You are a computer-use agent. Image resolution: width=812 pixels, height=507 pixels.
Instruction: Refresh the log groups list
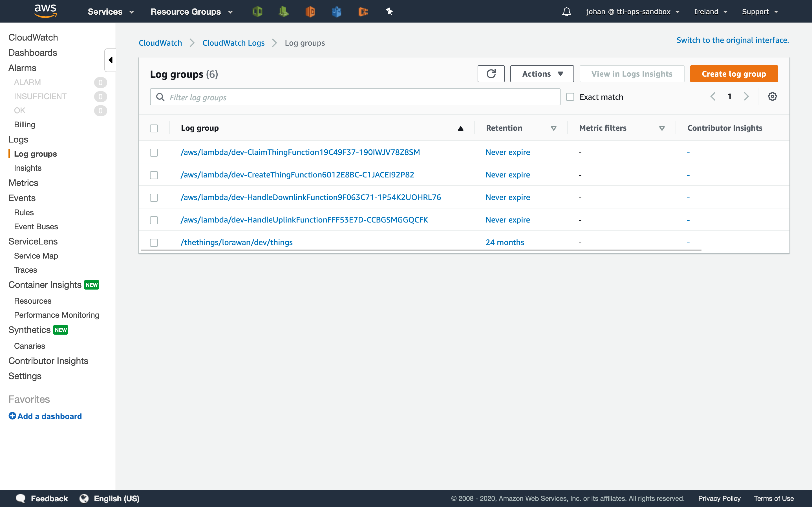(491, 74)
